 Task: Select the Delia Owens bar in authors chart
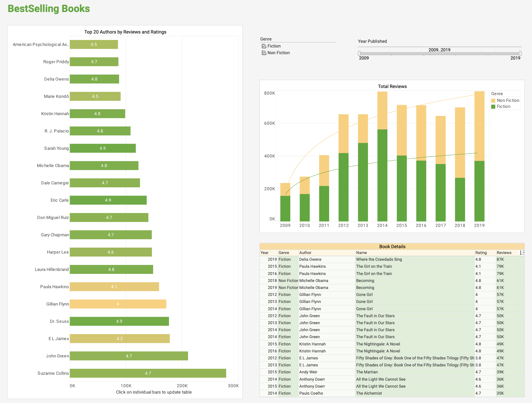click(x=94, y=79)
